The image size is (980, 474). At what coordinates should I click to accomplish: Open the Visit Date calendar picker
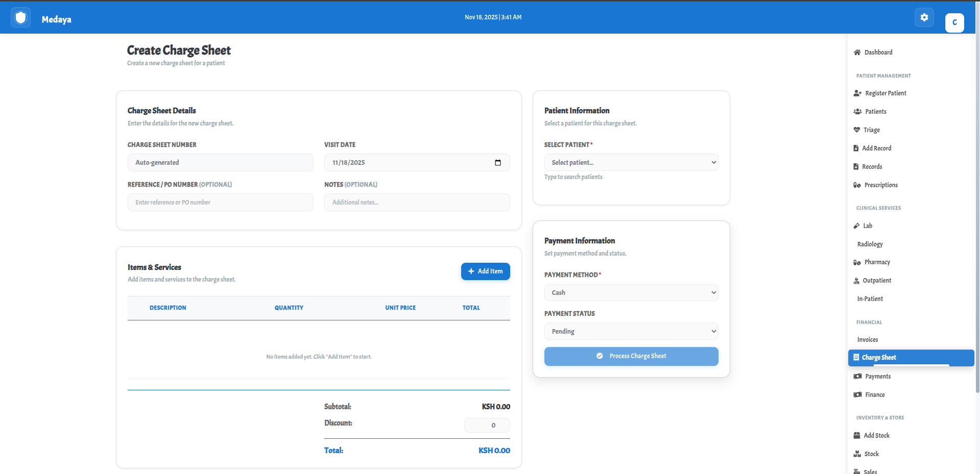(497, 162)
